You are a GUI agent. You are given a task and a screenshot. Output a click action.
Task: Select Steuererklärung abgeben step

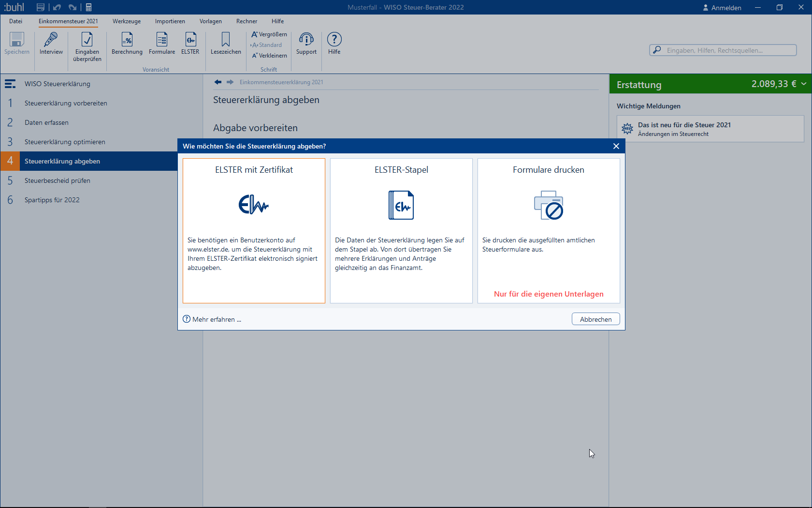89,161
